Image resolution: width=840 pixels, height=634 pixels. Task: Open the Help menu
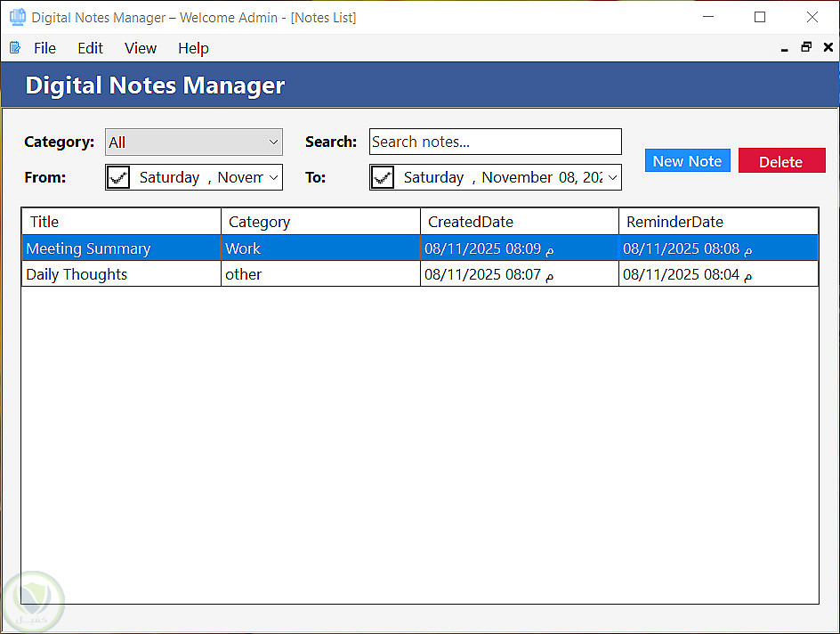(193, 48)
